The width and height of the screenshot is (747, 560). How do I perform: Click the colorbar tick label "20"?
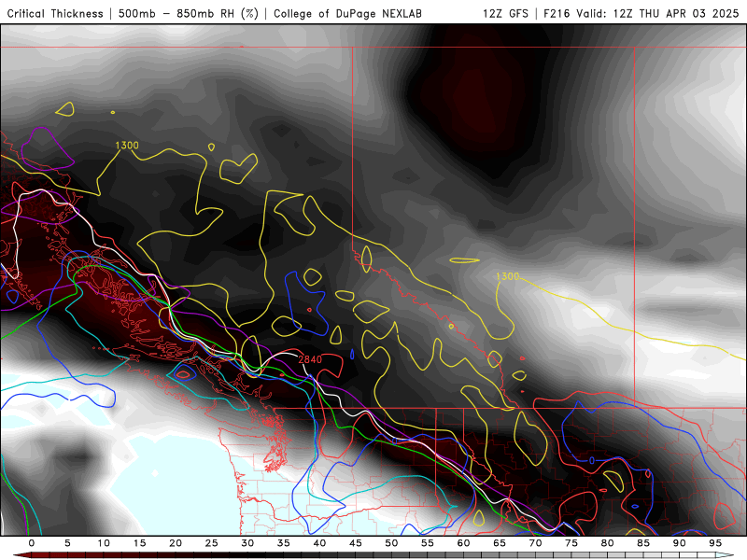click(x=176, y=543)
